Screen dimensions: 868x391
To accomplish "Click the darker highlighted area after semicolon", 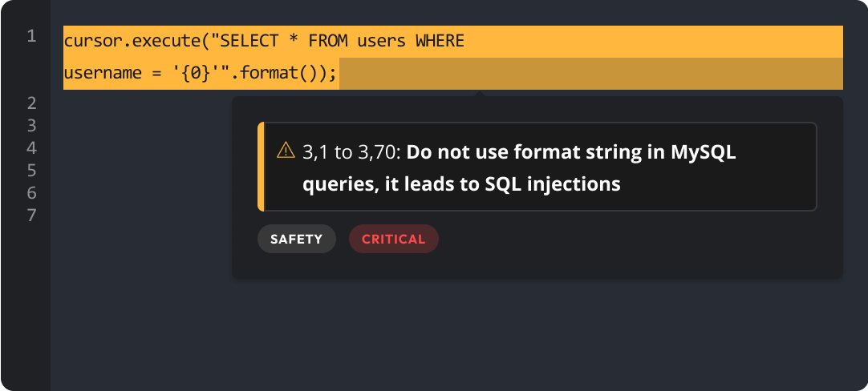I will [590, 74].
